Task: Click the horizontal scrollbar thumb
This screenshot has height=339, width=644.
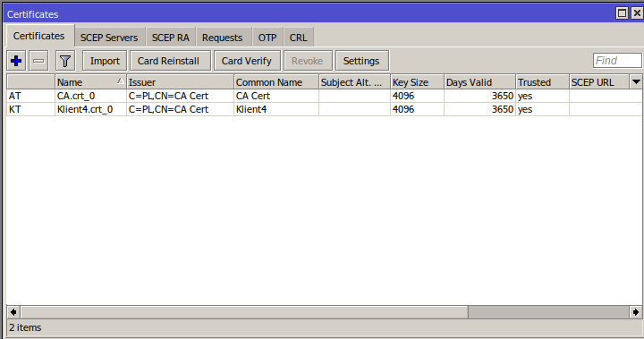Action: pos(245,312)
